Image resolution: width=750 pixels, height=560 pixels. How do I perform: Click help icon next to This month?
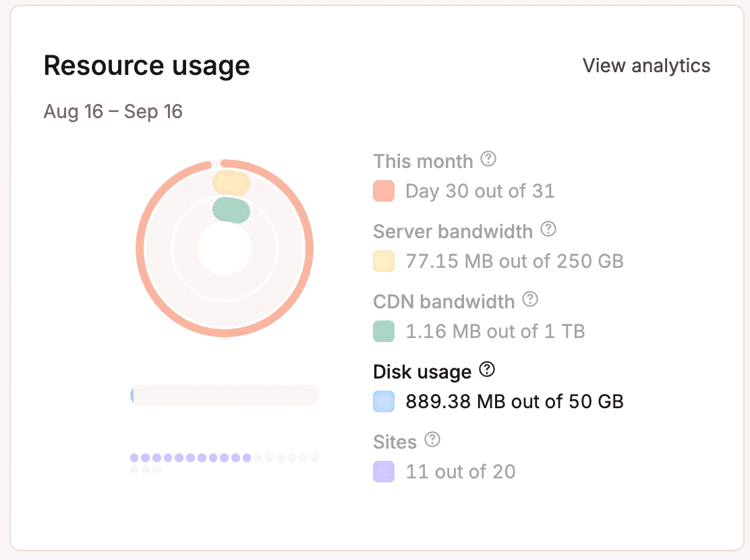pos(488,159)
